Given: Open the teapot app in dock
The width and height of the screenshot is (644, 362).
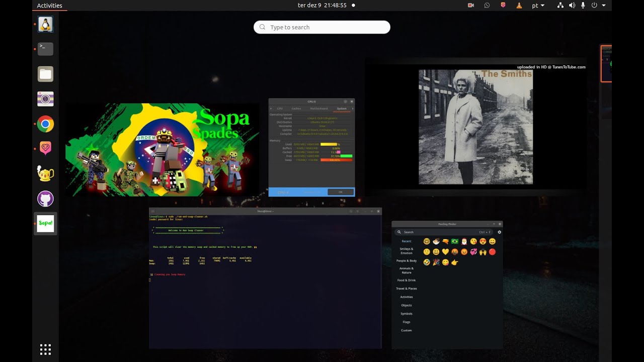Looking at the screenshot, I should point(45,173).
